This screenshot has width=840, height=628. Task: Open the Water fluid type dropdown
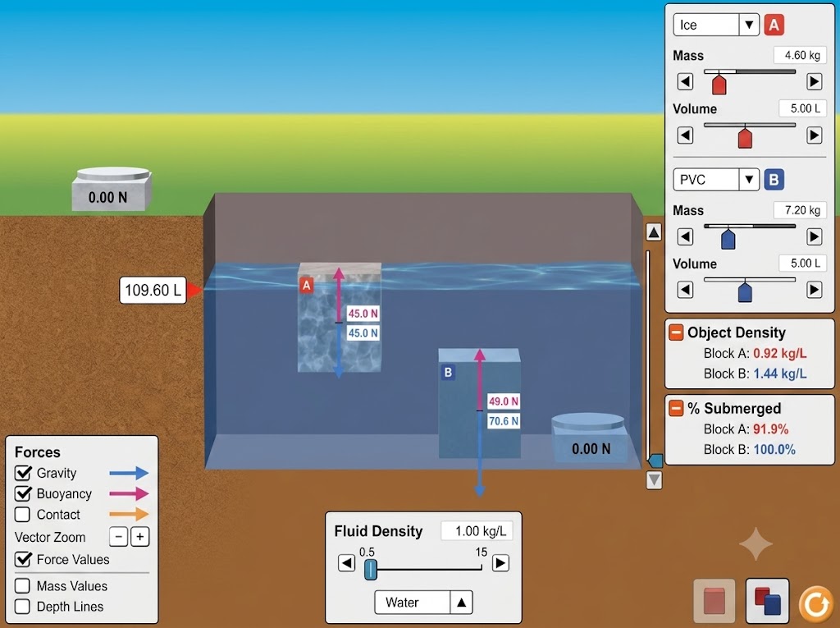coord(423,603)
